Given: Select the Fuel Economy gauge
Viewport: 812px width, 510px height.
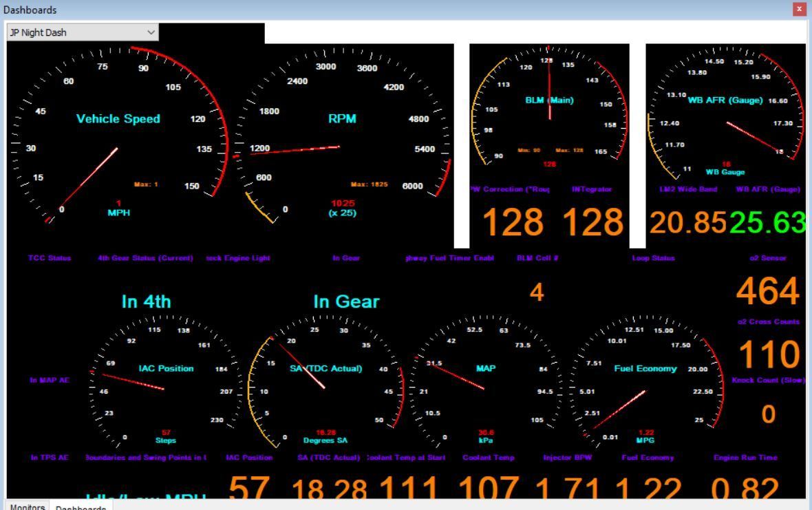Looking at the screenshot, I should 645,379.
